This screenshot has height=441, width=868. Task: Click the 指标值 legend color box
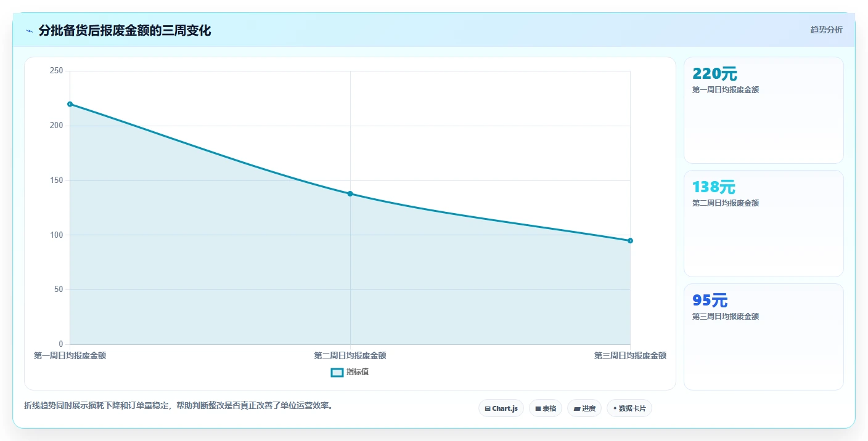pos(337,373)
